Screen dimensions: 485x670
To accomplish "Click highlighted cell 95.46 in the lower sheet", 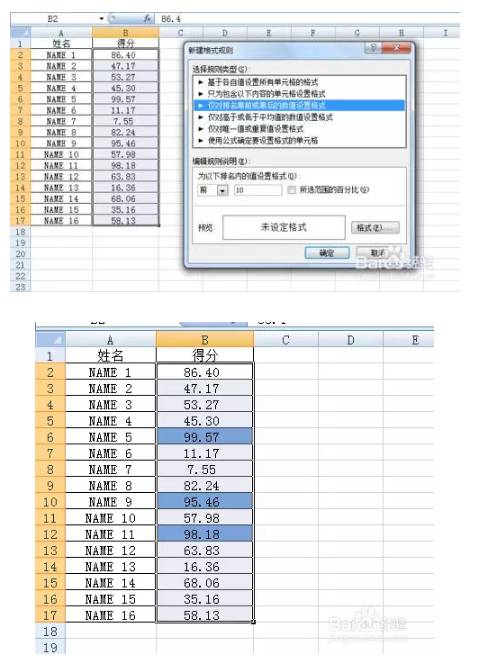I will tap(205, 502).
